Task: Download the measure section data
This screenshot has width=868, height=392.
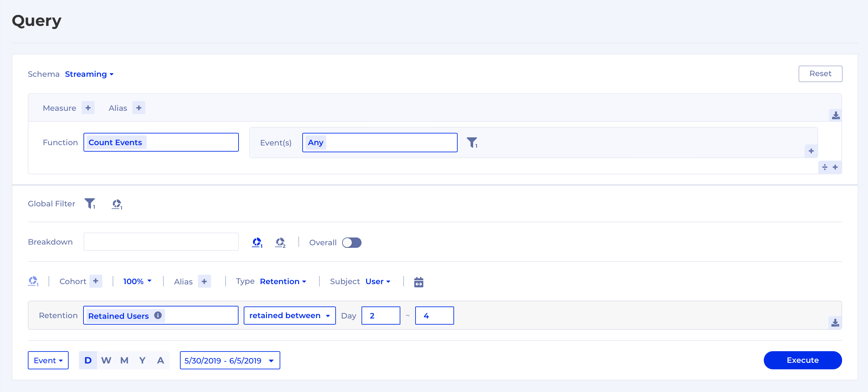Action: (835, 115)
